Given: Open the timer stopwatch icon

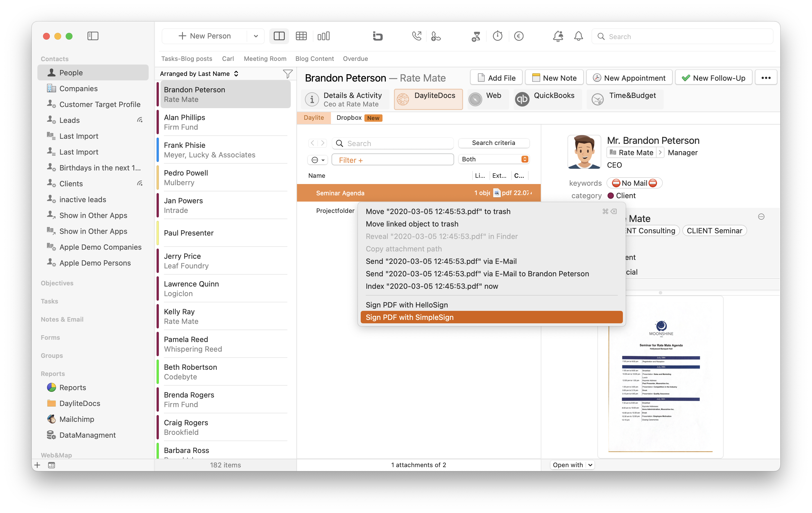Looking at the screenshot, I should click(x=497, y=36).
